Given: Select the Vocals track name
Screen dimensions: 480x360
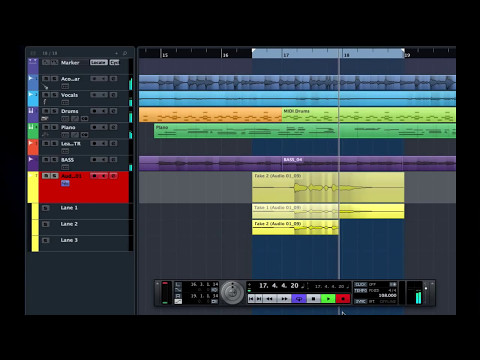Looking at the screenshot, I should point(69,95).
